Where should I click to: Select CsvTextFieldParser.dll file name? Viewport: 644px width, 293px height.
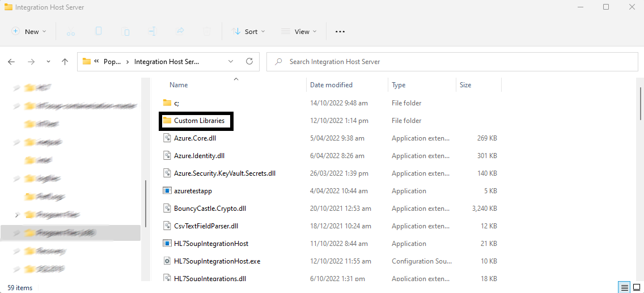coord(206,226)
